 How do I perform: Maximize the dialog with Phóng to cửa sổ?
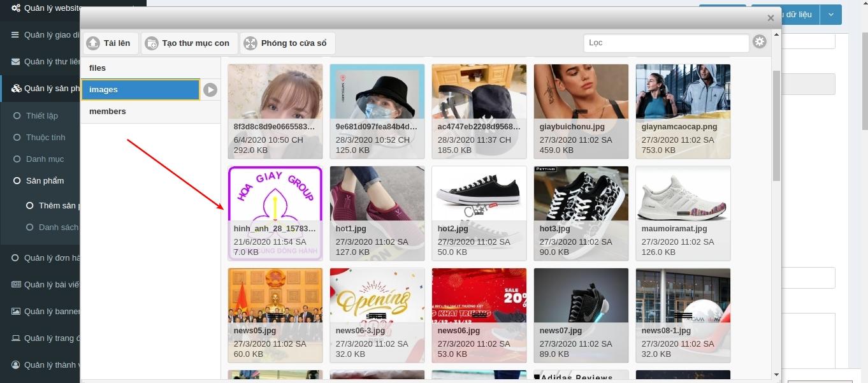tap(287, 43)
